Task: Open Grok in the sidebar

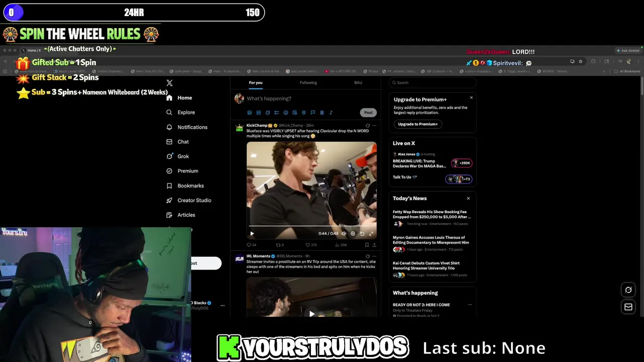Action: [178, 156]
